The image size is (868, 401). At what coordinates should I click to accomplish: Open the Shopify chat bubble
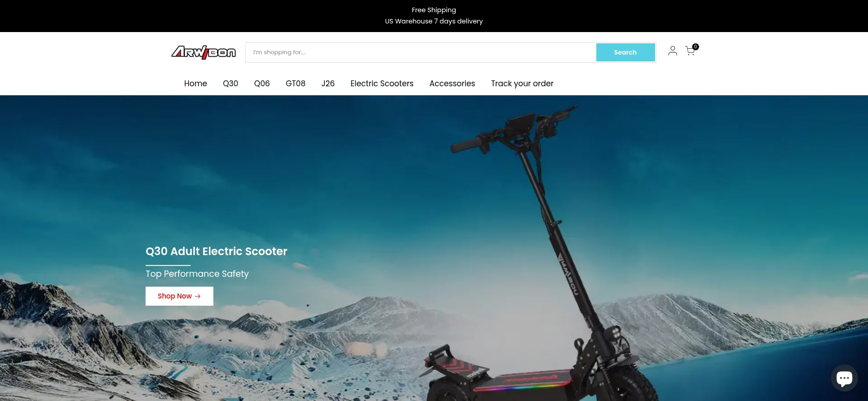844,378
